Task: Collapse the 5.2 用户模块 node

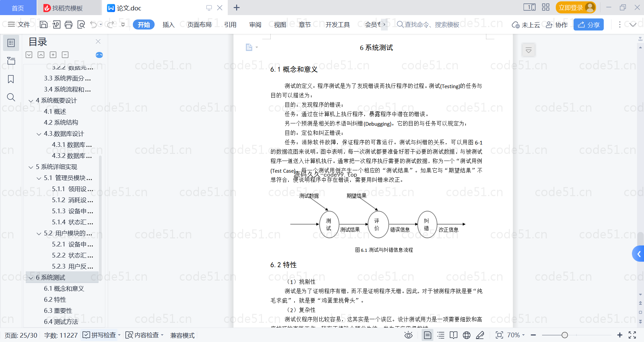Action: 39,233
